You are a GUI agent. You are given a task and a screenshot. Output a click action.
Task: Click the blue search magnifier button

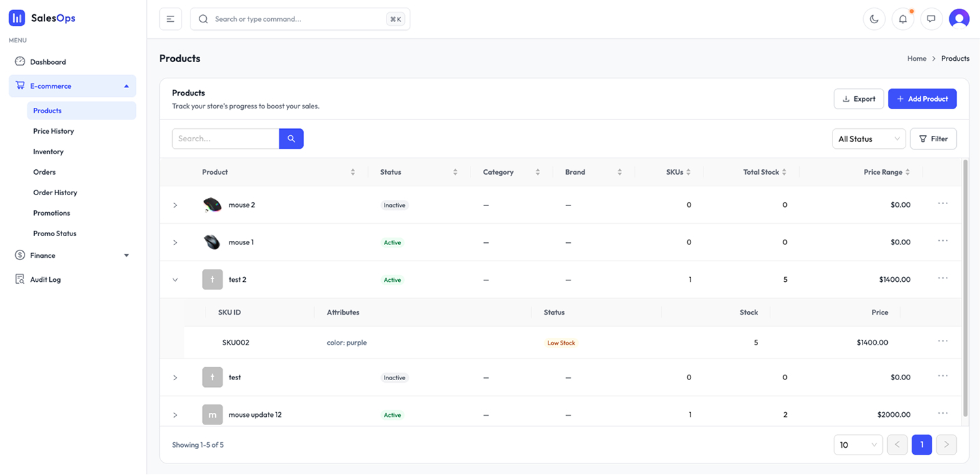pos(291,139)
